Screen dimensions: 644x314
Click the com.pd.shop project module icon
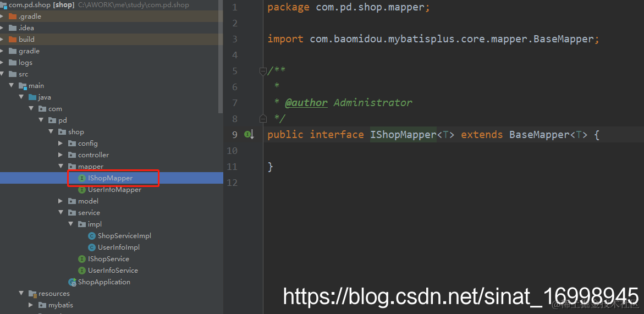pyautogui.click(x=4, y=5)
